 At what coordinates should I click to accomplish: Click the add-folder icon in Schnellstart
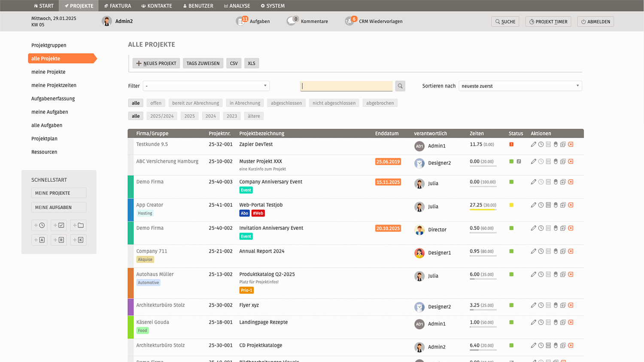tap(78, 225)
